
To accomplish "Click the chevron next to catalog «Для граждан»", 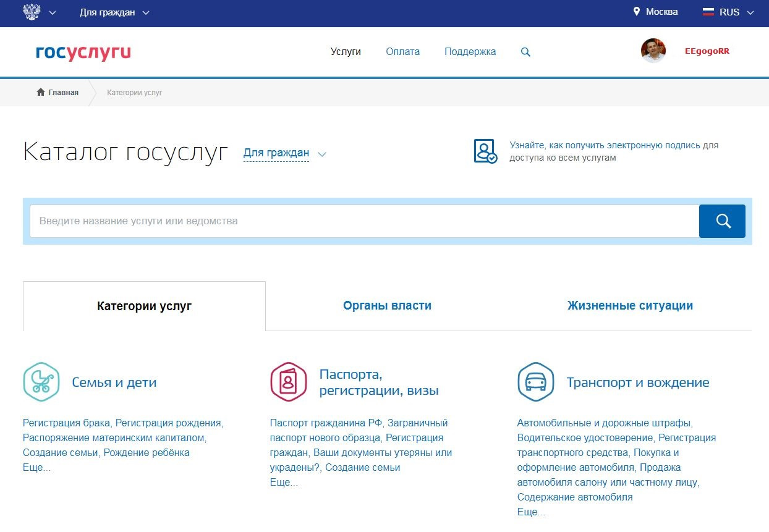I will coord(321,154).
